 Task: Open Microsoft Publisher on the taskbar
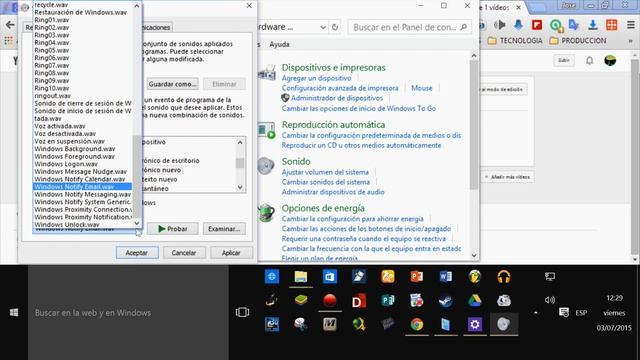388,301
